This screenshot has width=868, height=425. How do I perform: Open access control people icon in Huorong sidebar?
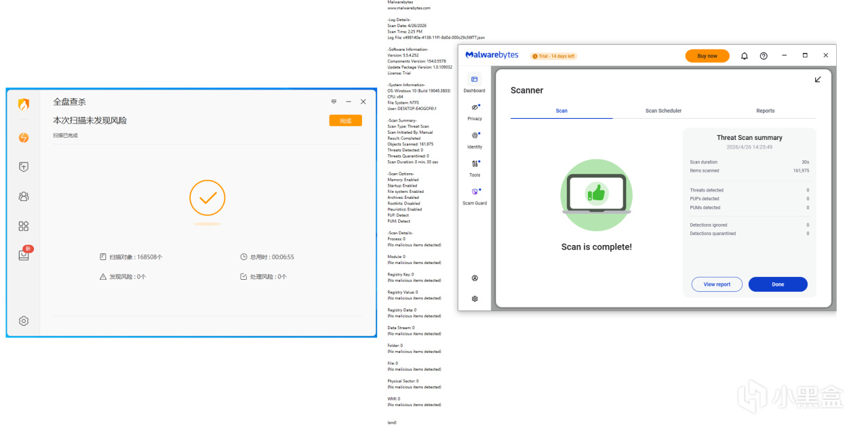(24, 196)
